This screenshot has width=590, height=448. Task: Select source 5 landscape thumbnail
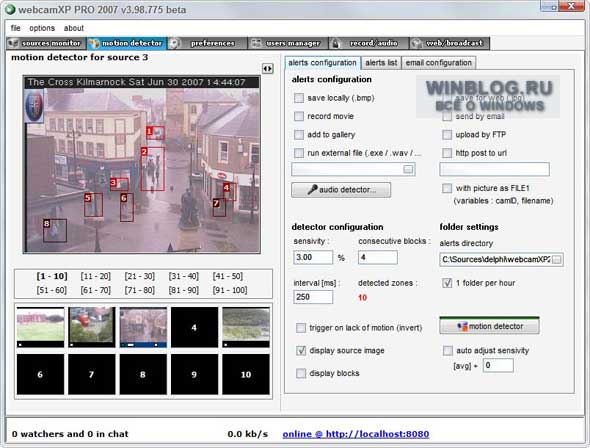(x=246, y=327)
